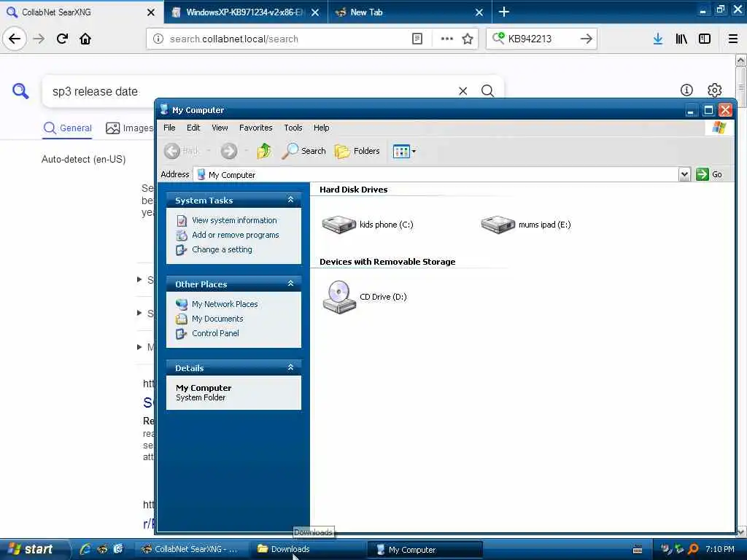Close the CollabNet SearXNG tab
Viewport: 747px width, 560px height.
click(150, 12)
